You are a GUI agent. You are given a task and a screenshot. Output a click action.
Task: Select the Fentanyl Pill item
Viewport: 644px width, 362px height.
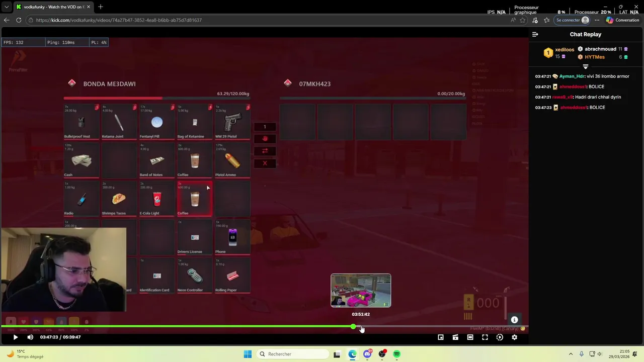point(157,122)
